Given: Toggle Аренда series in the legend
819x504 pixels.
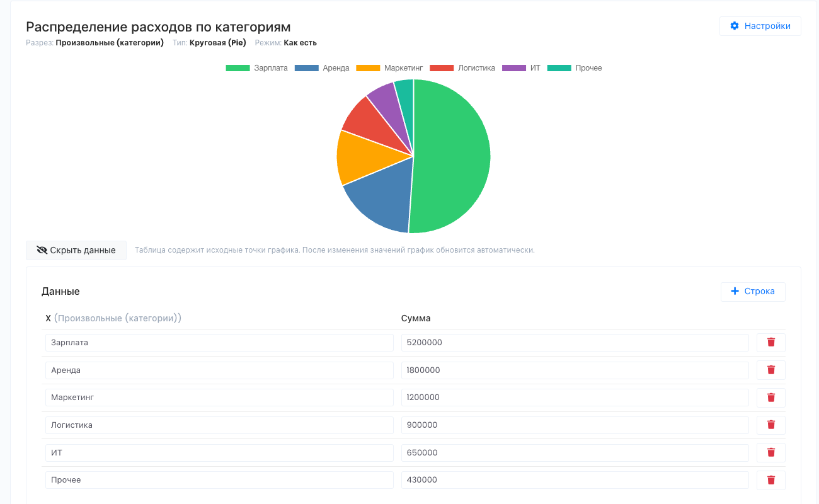Looking at the screenshot, I should 321,68.
